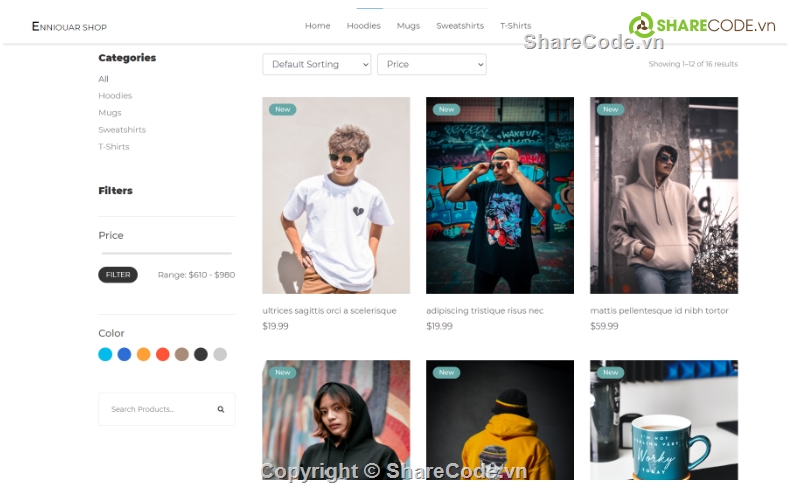Open Mugs in top navigation
This screenshot has height=496, width=787.
tap(408, 26)
